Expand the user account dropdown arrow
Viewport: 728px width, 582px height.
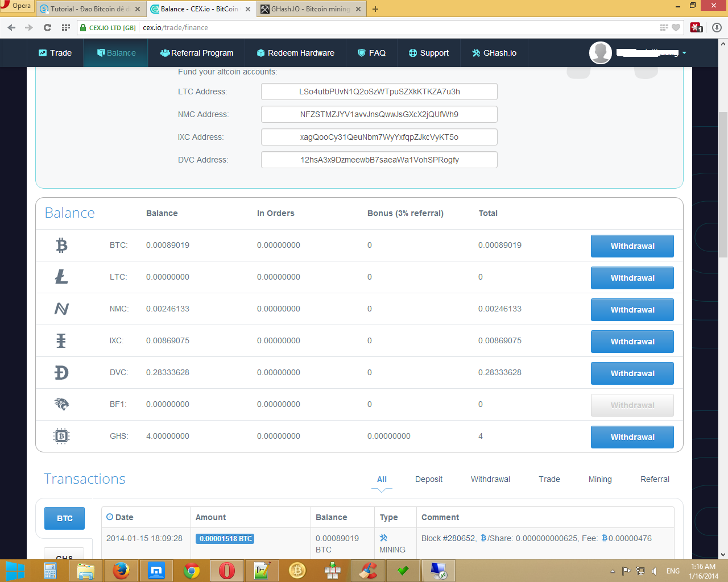tap(684, 53)
